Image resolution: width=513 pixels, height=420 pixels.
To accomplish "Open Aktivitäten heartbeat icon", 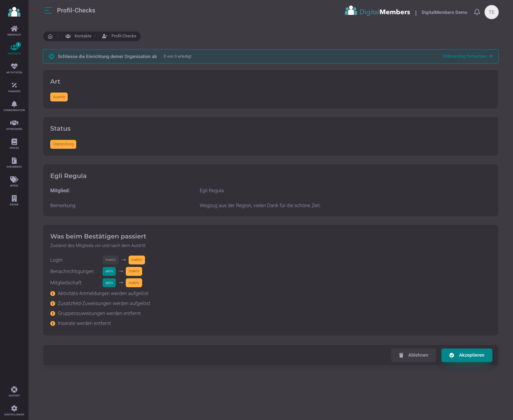I will [x=14, y=66].
